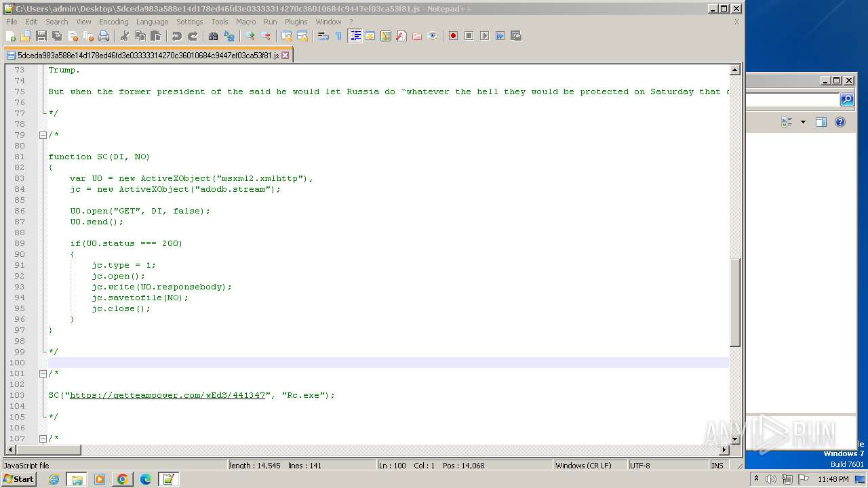Screen dimensions: 868x488
Task: Toggle the Function List panel icon
Action: (401, 36)
